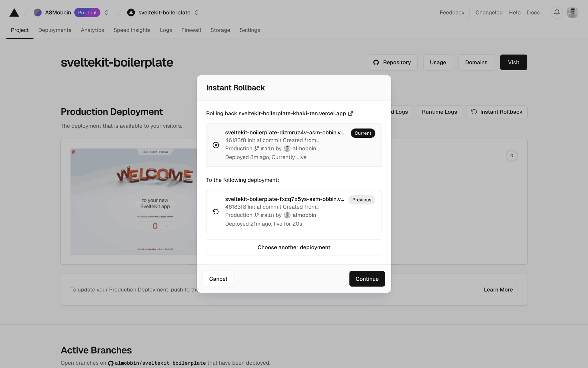
Task: Click the circular 0 counter badge
Action: coord(511,156)
